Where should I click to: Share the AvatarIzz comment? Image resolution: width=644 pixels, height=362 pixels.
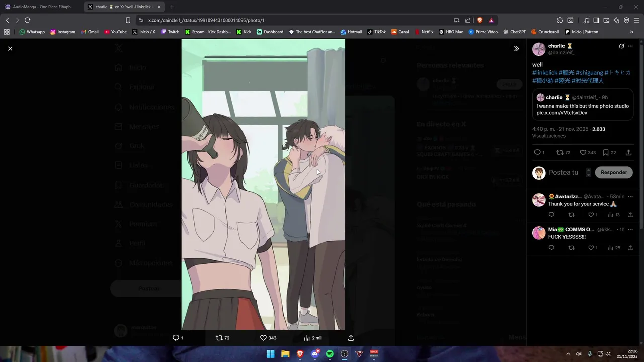pyautogui.click(x=630, y=215)
